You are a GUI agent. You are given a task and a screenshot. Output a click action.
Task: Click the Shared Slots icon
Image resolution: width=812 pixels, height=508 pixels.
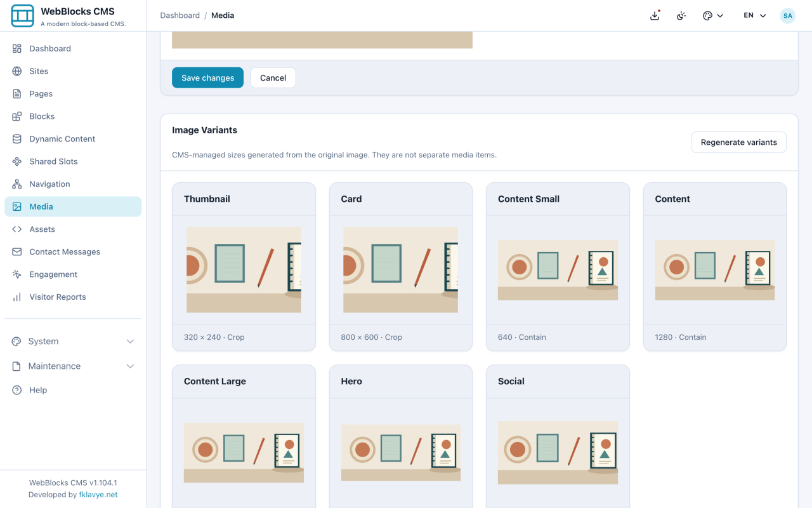(17, 161)
